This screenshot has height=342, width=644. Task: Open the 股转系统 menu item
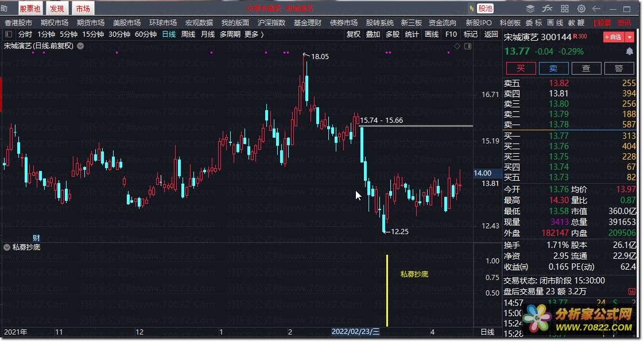click(380, 22)
